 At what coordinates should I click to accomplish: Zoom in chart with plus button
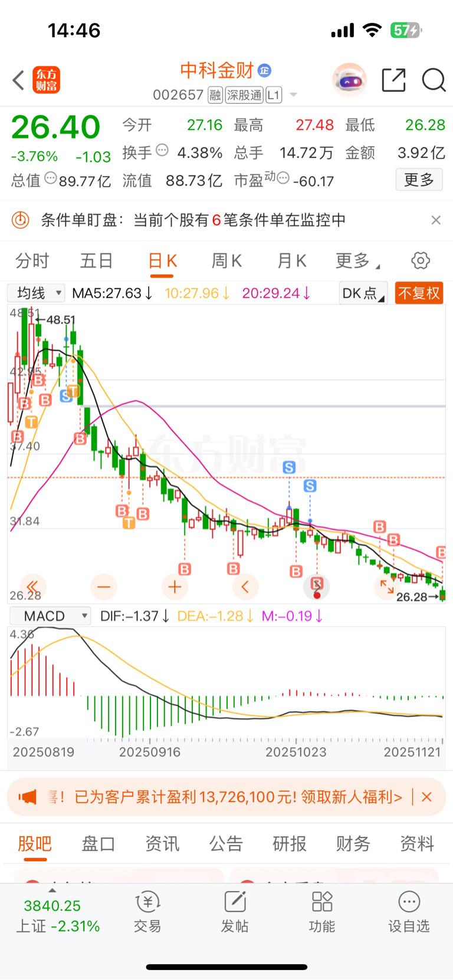pyautogui.click(x=175, y=586)
